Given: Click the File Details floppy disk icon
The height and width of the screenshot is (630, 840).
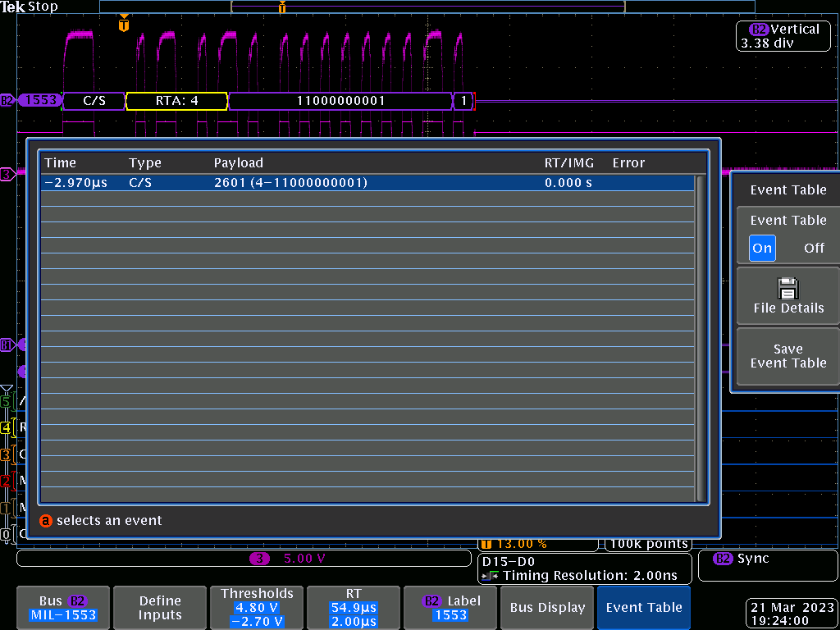Looking at the screenshot, I should tap(788, 288).
